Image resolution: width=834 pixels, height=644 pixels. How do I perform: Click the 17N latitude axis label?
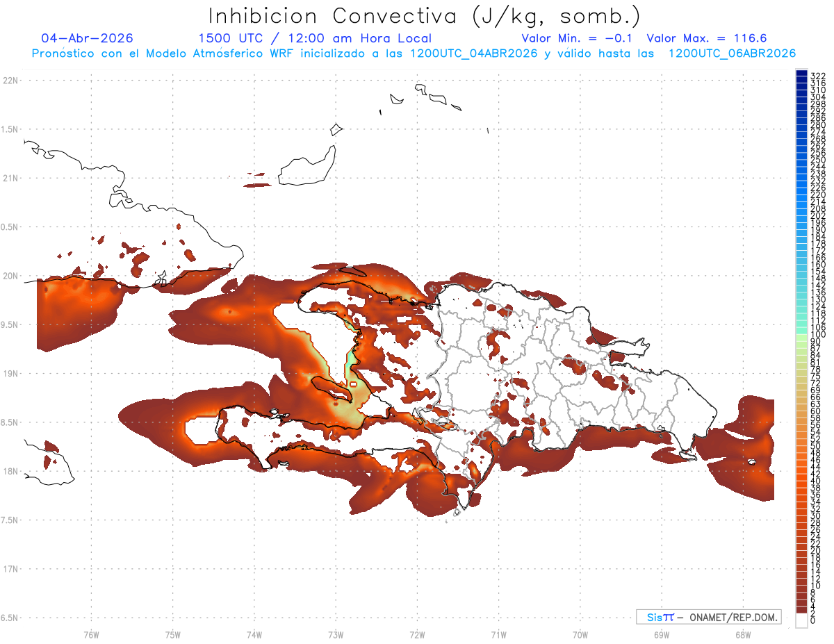pos(10,569)
